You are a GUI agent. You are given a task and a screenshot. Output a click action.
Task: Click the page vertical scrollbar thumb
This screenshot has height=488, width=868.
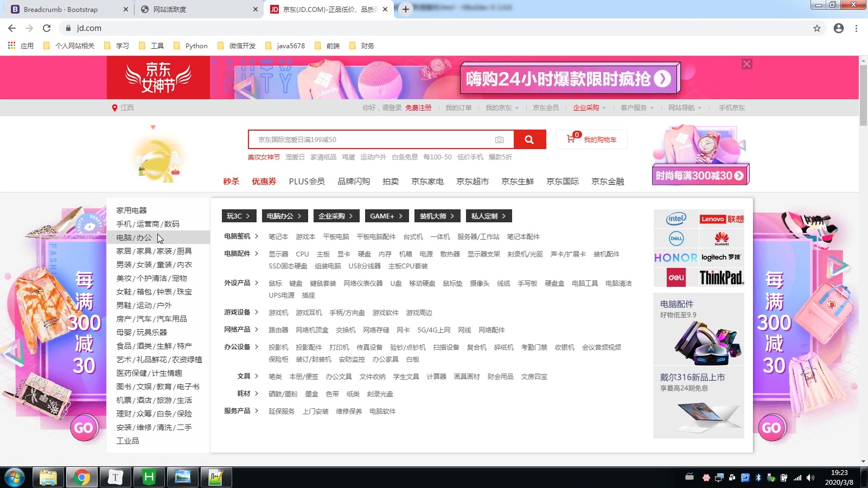863,94
